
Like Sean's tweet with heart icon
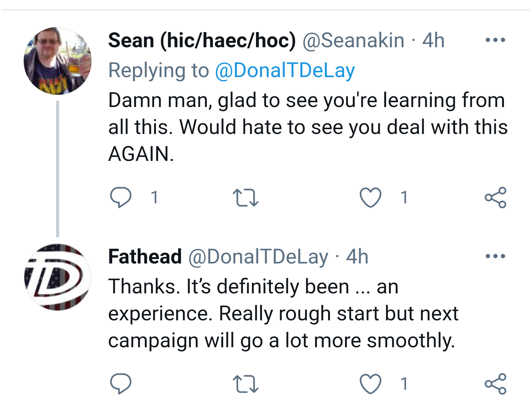tap(371, 197)
